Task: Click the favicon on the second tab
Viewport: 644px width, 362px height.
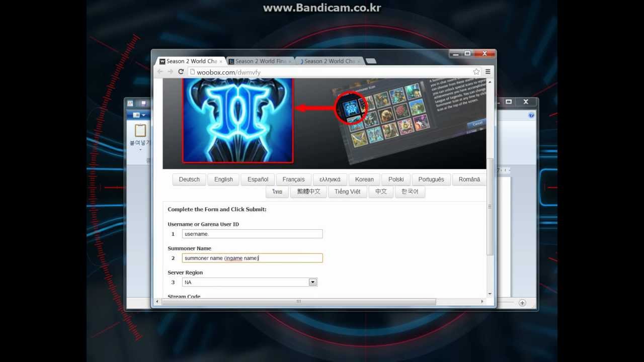Action: pyautogui.click(x=231, y=61)
